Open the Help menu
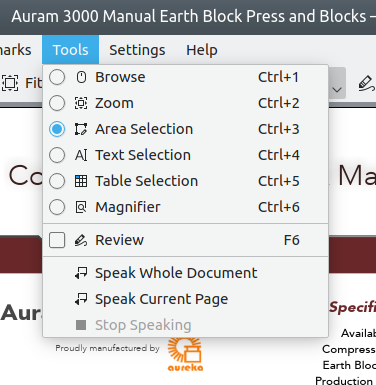Image resolution: width=376 pixels, height=385 pixels. (202, 50)
